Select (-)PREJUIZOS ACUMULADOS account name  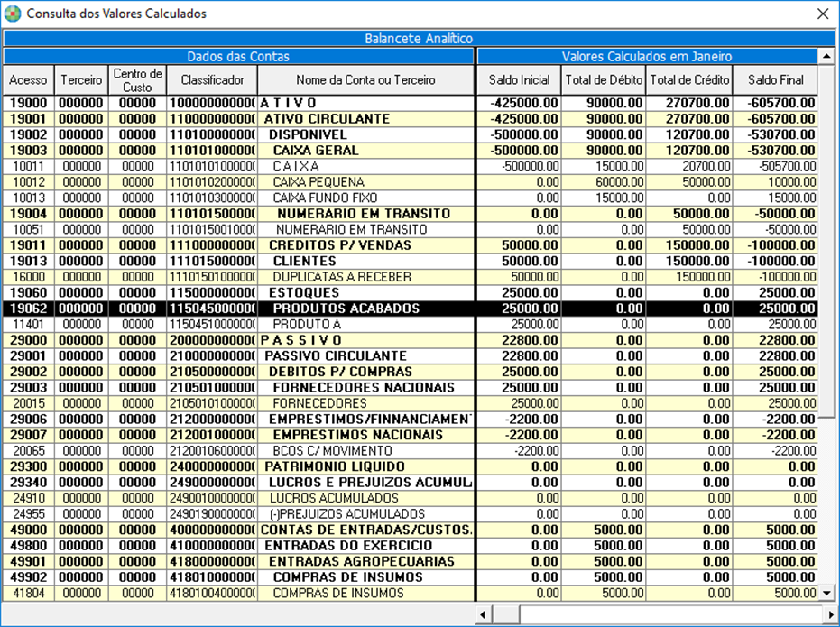(347, 514)
